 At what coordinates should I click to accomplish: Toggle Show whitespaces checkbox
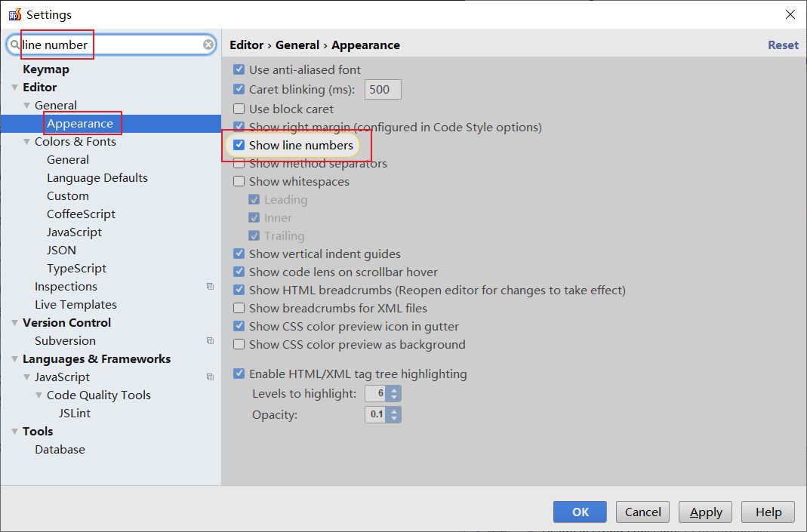[239, 181]
